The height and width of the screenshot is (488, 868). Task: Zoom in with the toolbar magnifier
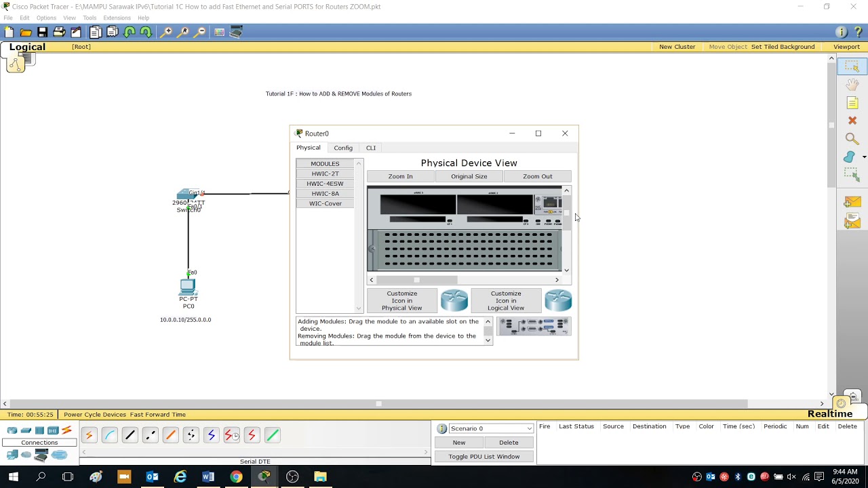(x=165, y=32)
